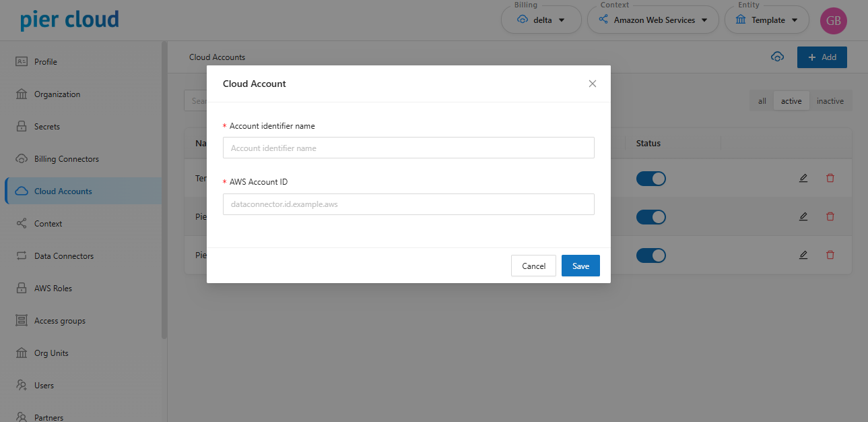The height and width of the screenshot is (422, 868).
Task: Open Secrets via its lock icon
Action: click(x=22, y=127)
